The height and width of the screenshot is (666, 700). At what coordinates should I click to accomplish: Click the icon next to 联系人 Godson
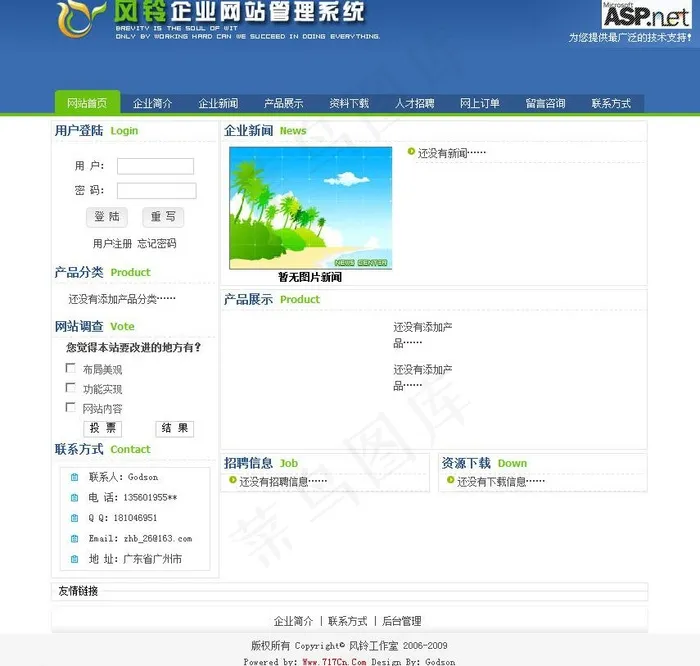coord(74,477)
